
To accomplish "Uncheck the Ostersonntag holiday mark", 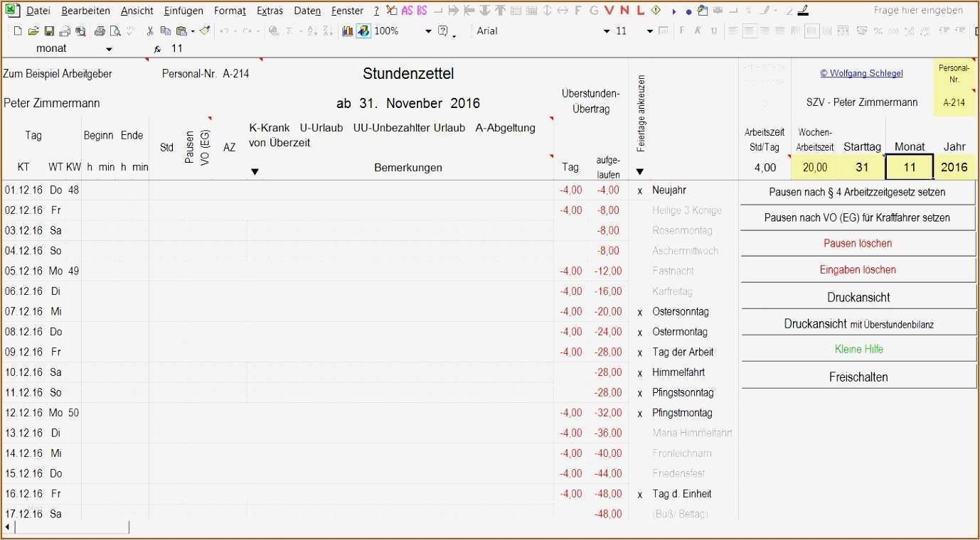I will 639,311.
